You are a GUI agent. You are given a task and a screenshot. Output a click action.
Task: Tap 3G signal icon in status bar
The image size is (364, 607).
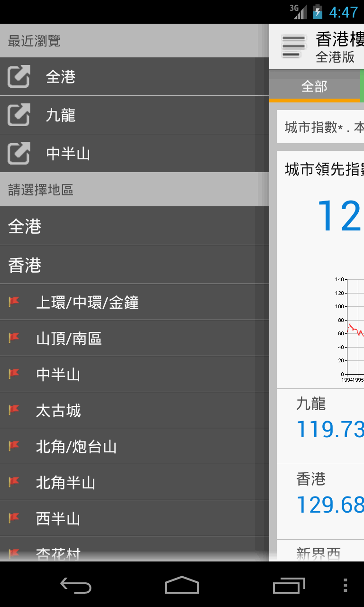tap(298, 11)
